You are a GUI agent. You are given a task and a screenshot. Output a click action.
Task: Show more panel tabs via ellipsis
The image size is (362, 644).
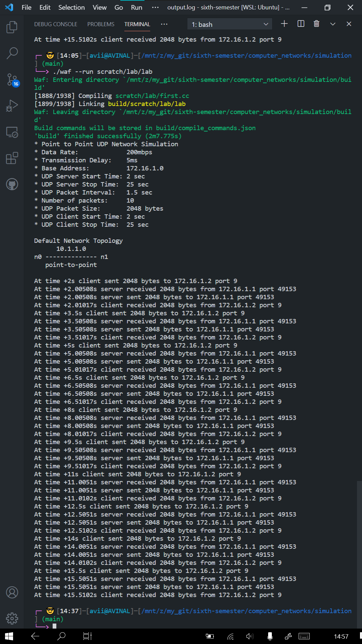(164, 24)
